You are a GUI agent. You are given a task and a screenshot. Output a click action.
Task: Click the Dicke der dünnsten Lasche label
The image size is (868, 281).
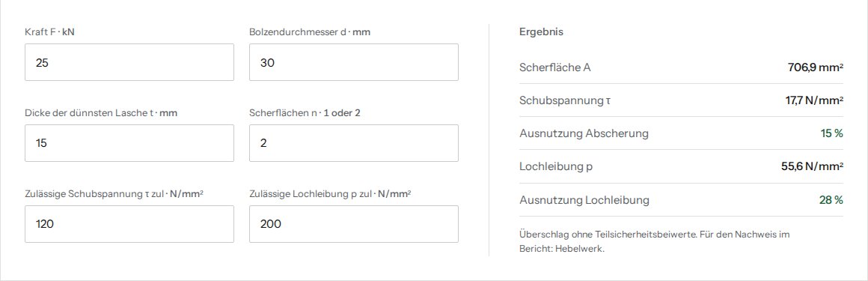[101, 113]
